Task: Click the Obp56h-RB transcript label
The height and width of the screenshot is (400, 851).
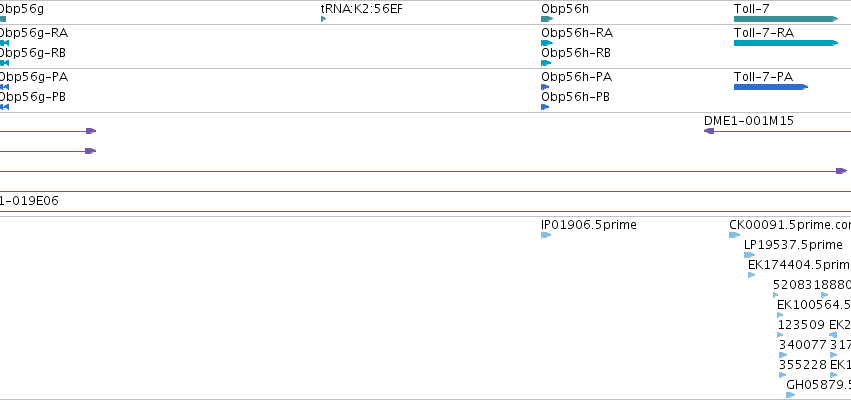Action: (576, 53)
